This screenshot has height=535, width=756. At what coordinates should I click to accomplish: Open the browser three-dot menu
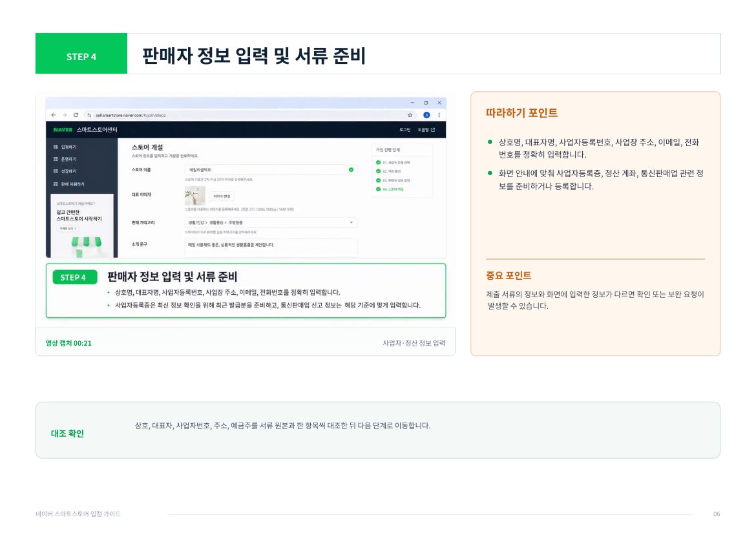point(439,115)
